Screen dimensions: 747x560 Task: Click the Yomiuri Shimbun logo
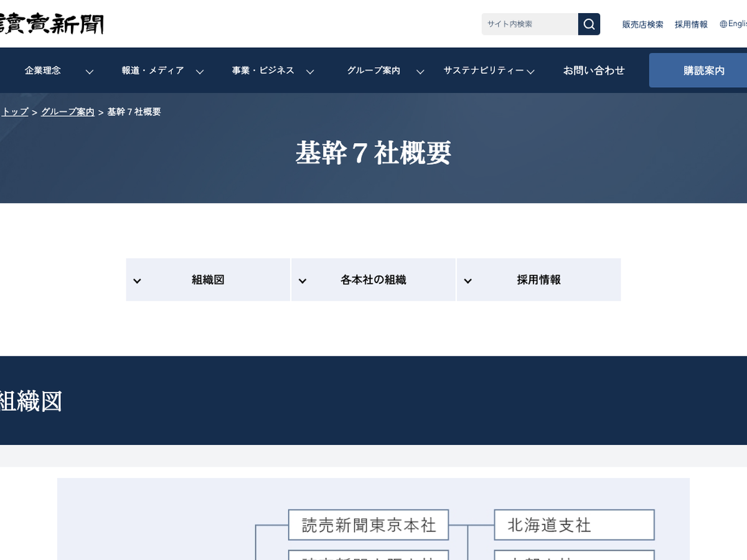[x=52, y=24]
